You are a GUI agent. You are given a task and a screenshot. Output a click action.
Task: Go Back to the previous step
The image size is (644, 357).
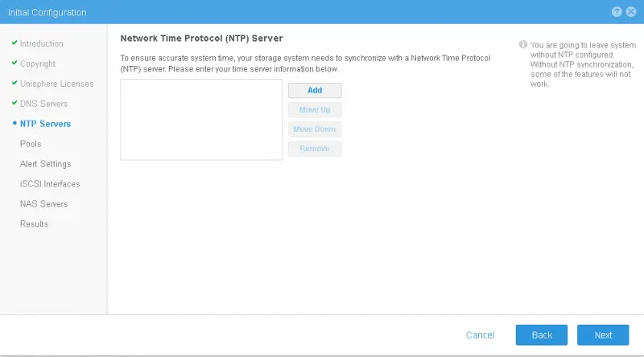pos(541,335)
